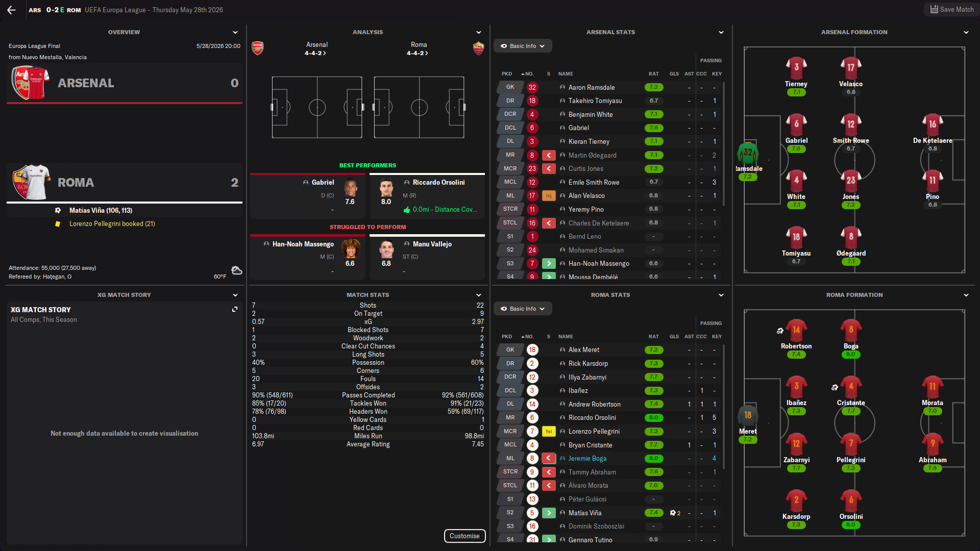The height and width of the screenshot is (551, 980).
Task: Click the Save Match button
Action: tap(951, 10)
